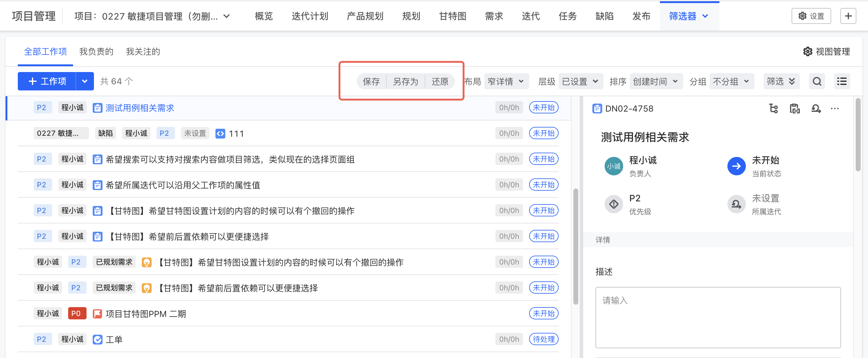Click the 小诚 avatar in detail panel
The width and height of the screenshot is (868, 358).
click(x=614, y=166)
